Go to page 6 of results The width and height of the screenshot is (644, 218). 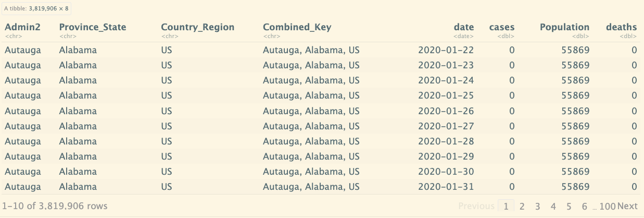tap(585, 206)
